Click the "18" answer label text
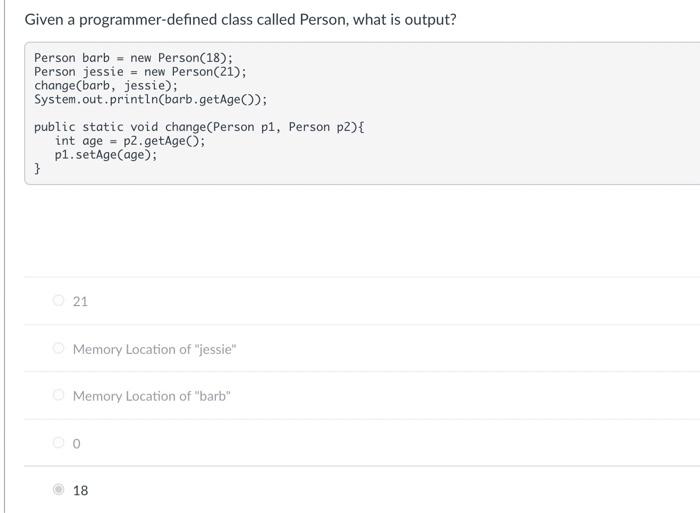The height and width of the screenshot is (513, 700). pyautogui.click(x=80, y=490)
